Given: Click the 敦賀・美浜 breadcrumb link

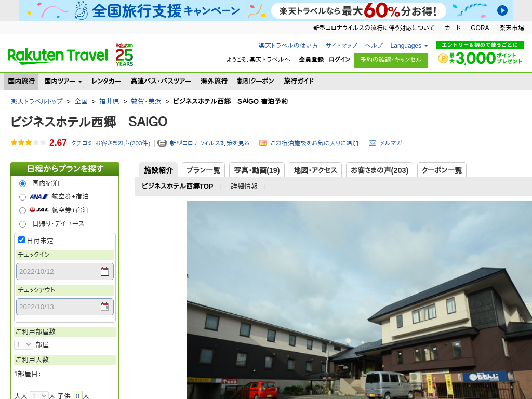Looking at the screenshot, I should pos(146,101).
